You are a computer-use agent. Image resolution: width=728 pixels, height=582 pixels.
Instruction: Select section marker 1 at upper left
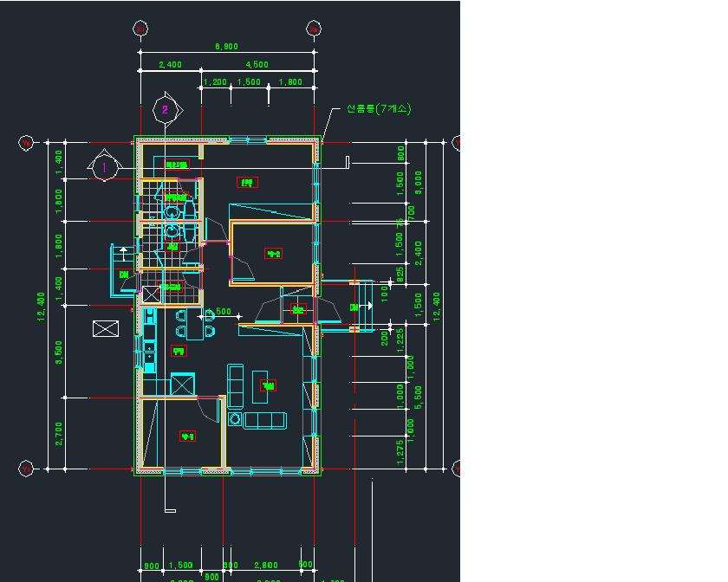pyautogui.click(x=104, y=167)
